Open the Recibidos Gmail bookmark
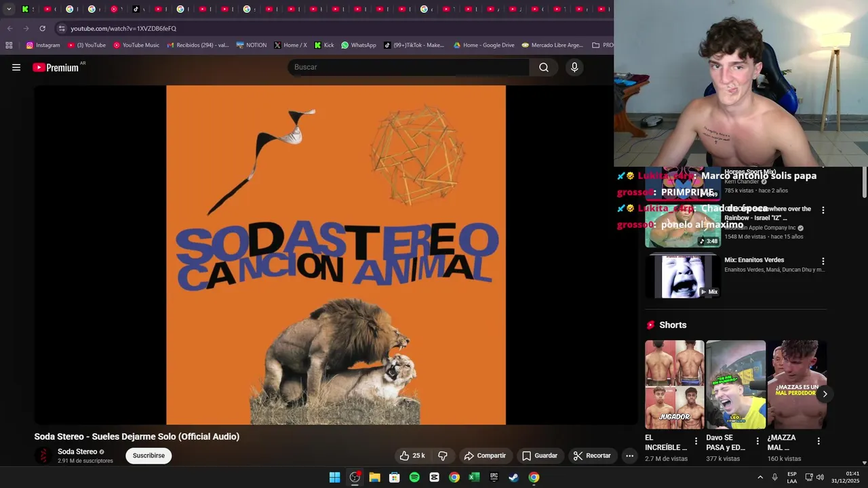868x488 pixels. (197, 45)
